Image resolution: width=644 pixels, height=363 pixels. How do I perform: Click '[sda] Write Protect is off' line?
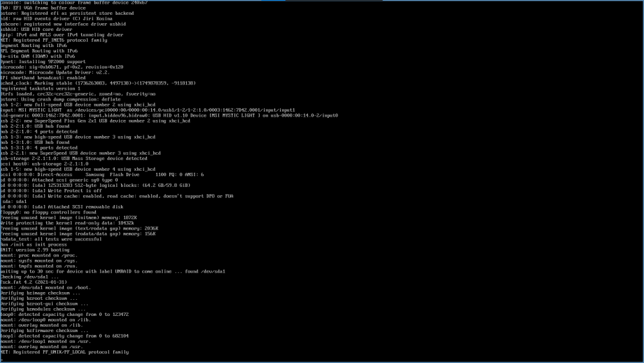(x=51, y=190)
